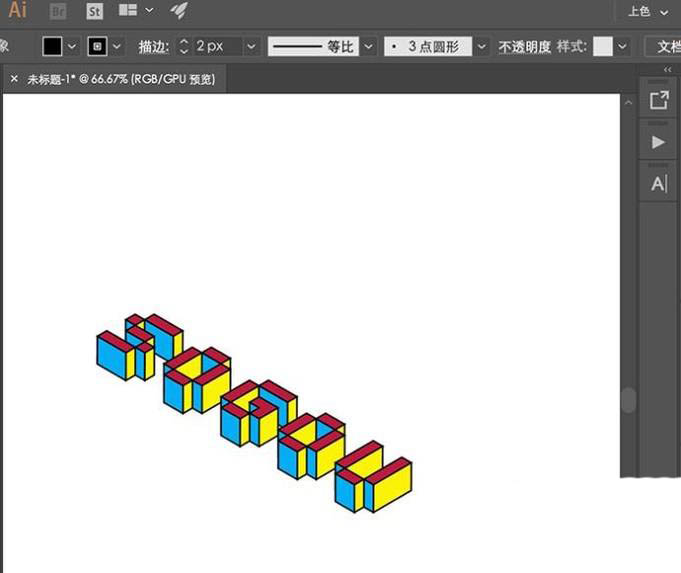Click the Adobe Stock St icon
The height and width of the screenshot is (573, 681).
[94, 11]
